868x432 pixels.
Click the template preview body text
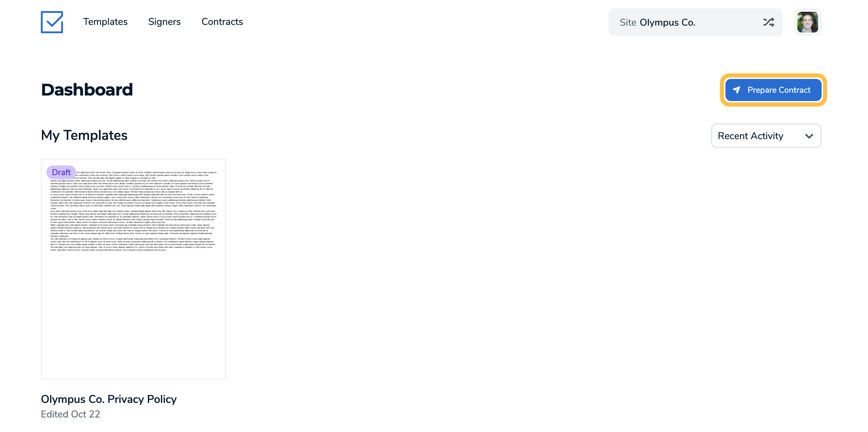pos(134,211)
